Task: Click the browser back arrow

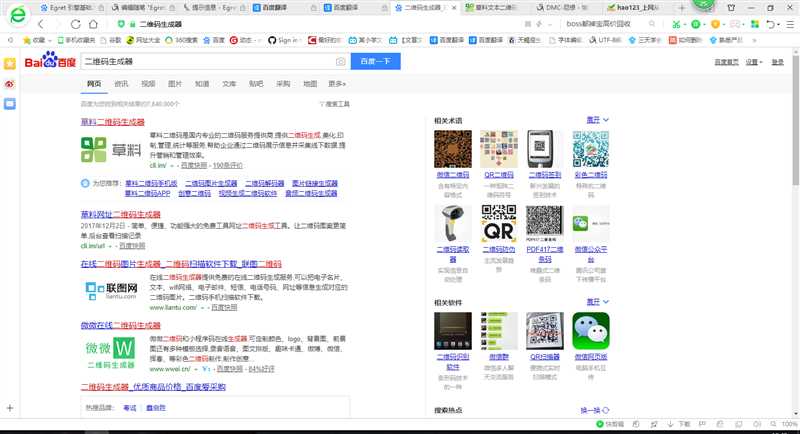Action: coord(41,24)
